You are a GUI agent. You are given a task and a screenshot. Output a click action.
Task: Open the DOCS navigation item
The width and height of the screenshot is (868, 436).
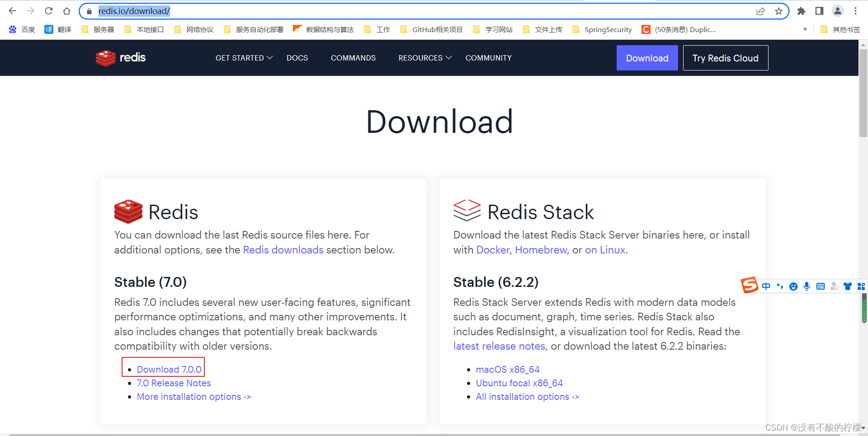[x=297, y=58]
